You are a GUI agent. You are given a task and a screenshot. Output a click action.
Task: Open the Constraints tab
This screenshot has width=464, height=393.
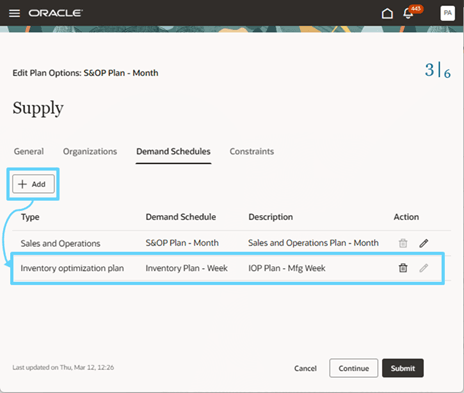(252, 151)
